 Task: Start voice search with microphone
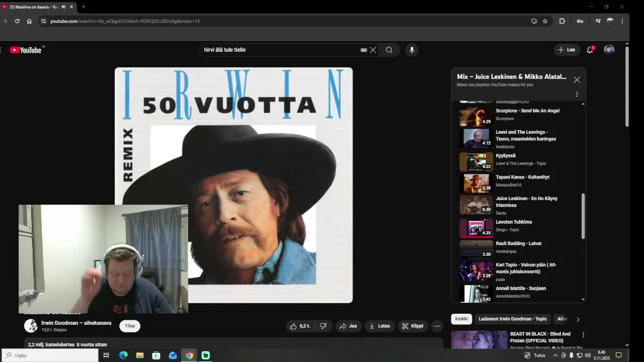412,50
